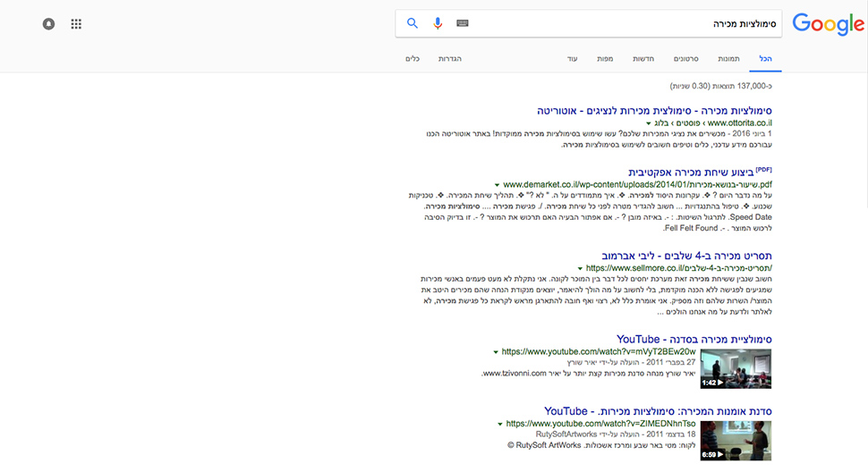868x472 pixels.
Task: Click www.tzivonni.com snippet text
Action: (x=514, y=374)
